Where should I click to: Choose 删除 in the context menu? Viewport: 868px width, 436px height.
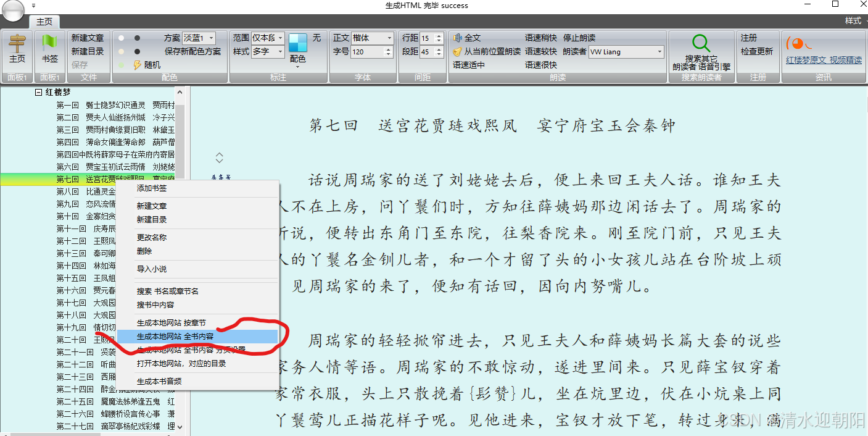(144, 251)
